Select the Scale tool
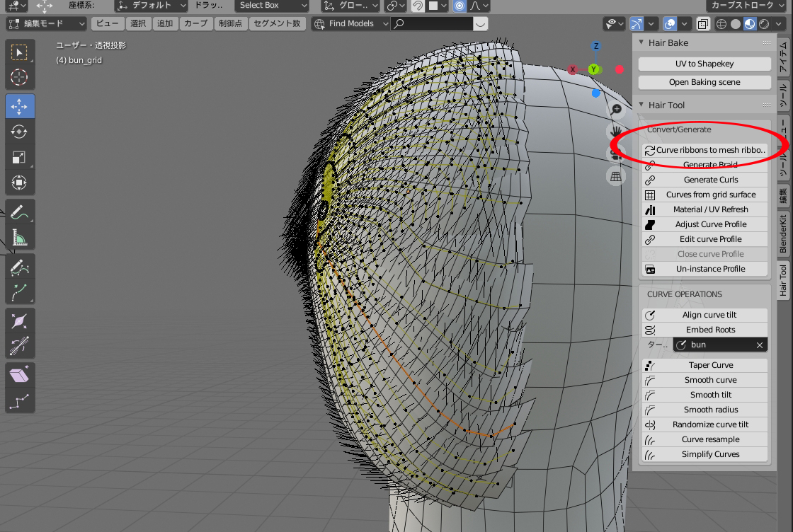This screenshot has height=532, width=793. [x=20, y=157]
